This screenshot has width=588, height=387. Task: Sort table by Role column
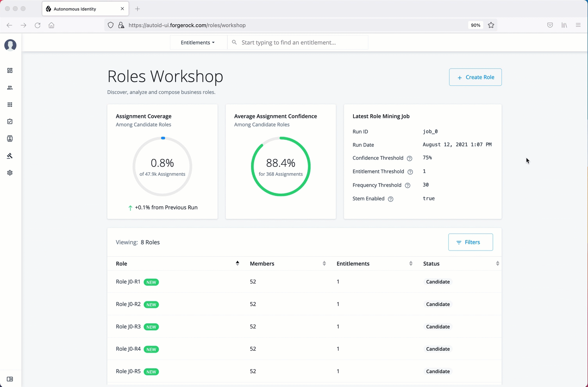click(x=237, y=264)
